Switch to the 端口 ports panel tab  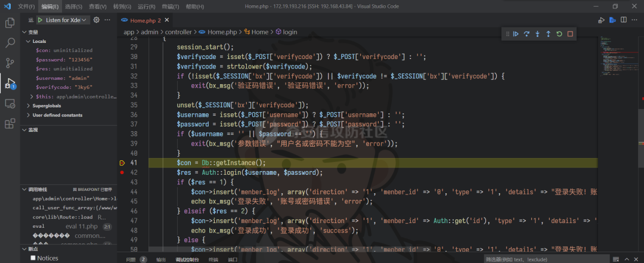(233, 259)
